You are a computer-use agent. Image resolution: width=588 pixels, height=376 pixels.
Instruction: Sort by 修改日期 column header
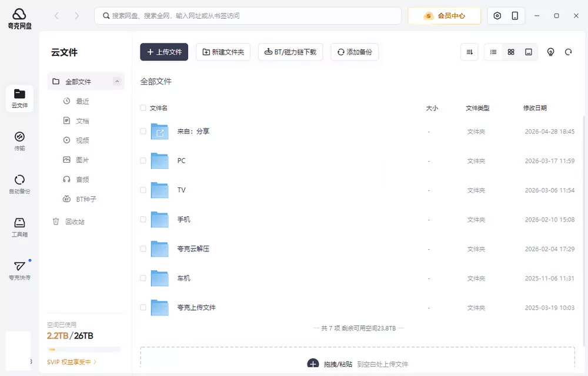534,108
